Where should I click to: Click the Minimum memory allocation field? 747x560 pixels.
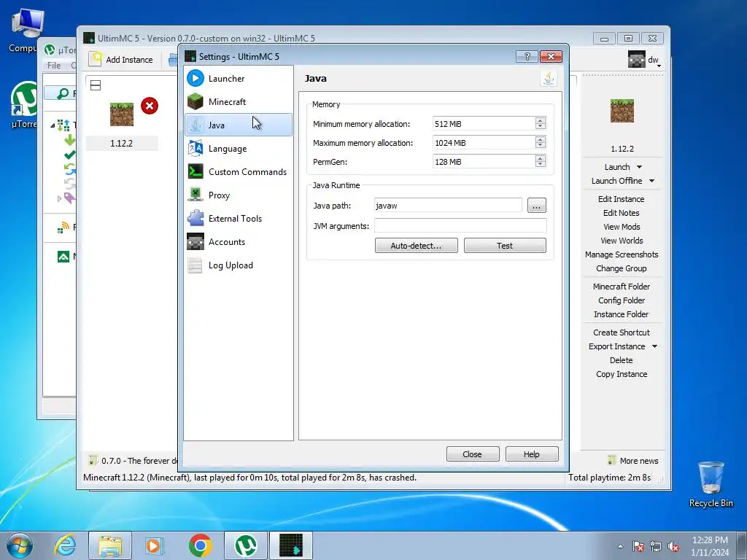484,124
